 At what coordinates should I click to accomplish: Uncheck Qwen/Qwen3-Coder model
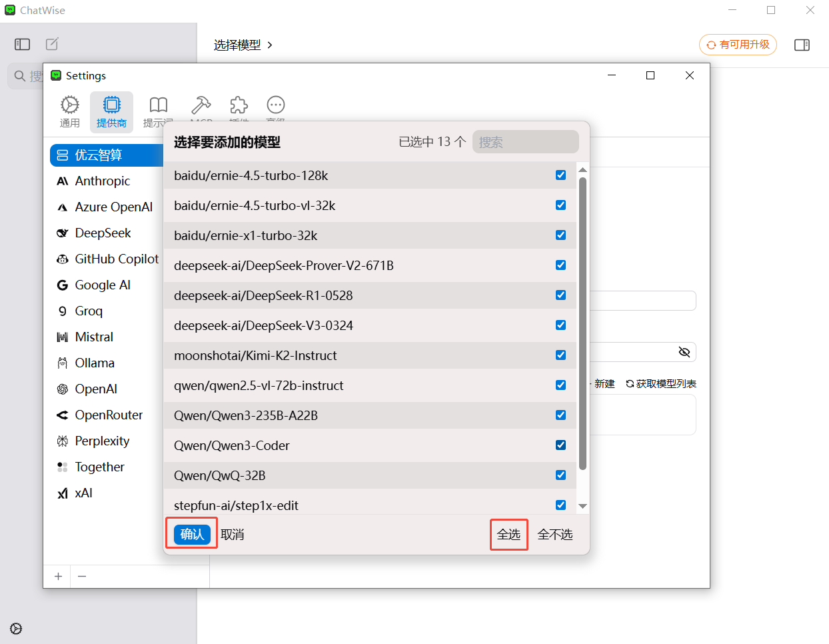(561, 445)
